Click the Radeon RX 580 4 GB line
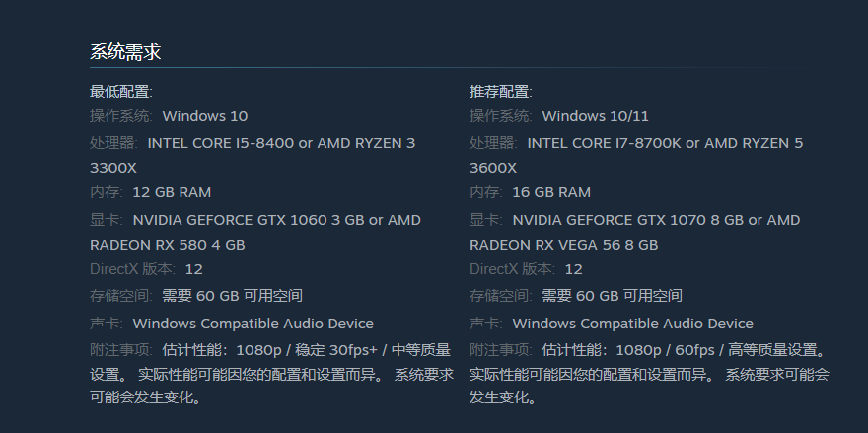This screenshot has height=433, width=868. tap(167, 245)
